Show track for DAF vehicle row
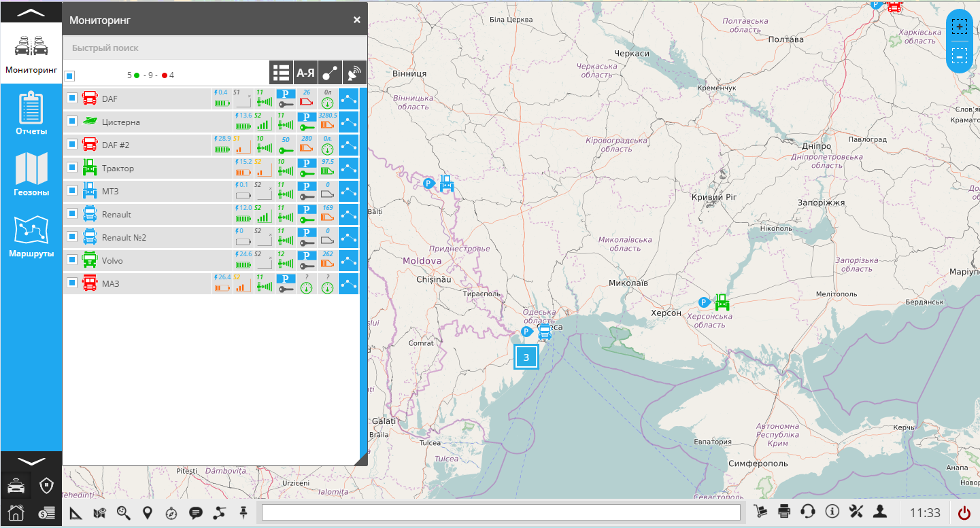 (x=349, y=99)
